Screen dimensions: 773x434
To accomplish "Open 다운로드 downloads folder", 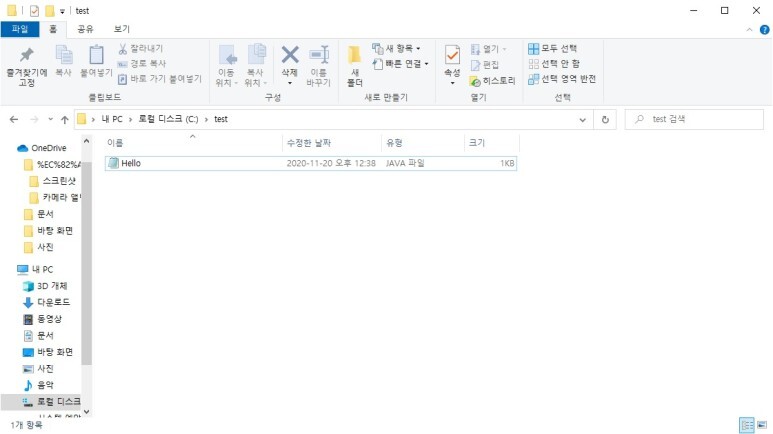I will [x=47, y=302].
